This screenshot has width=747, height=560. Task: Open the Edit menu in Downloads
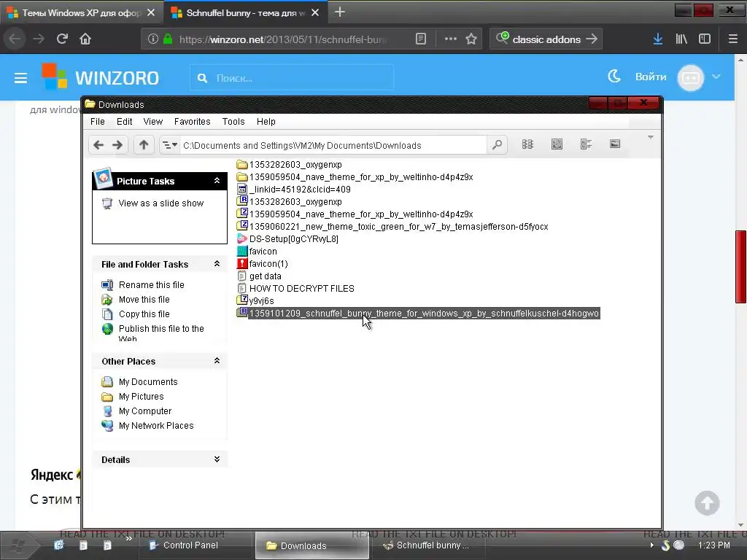(124, 122)
